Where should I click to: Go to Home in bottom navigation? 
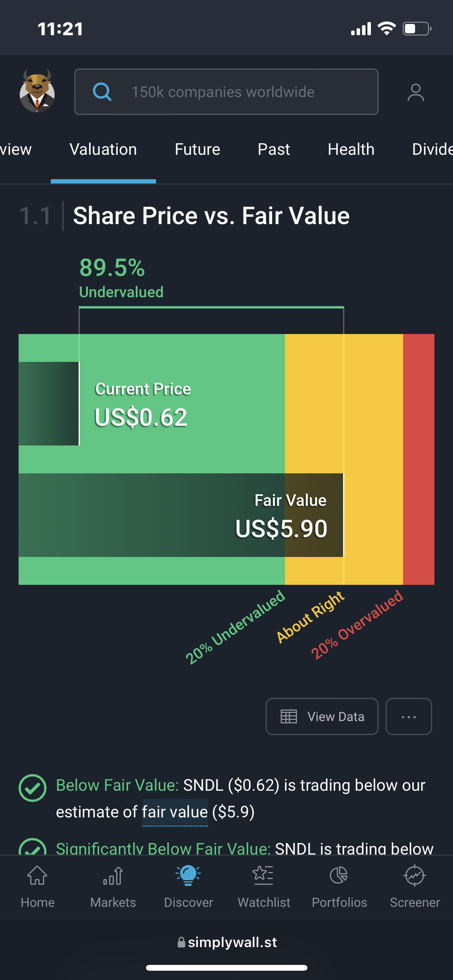[x=38, y=887]
